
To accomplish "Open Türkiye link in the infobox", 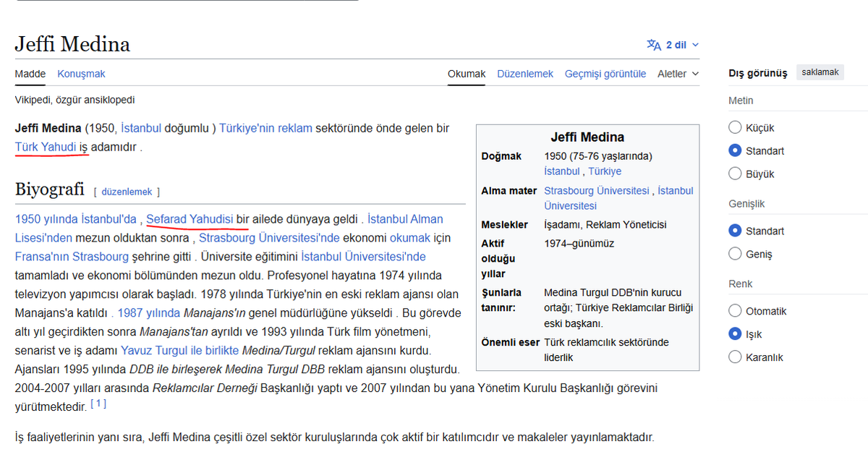I will (x=605, y=171).
